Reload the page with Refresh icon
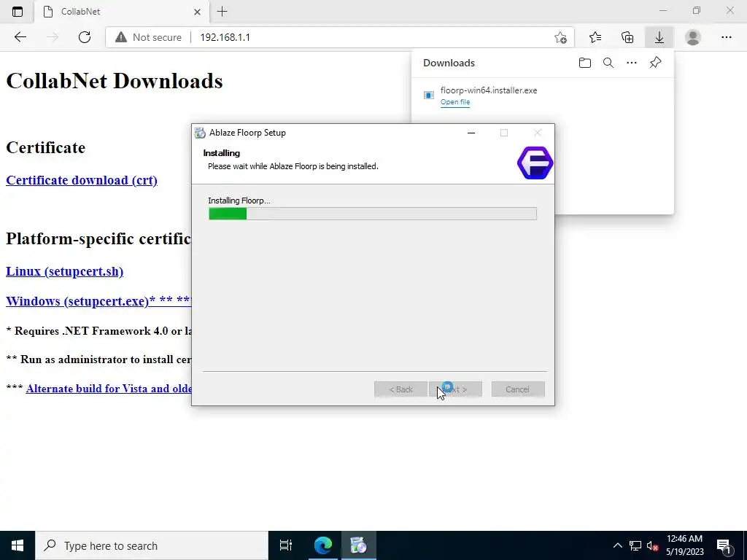The image size is (747, 560). coord(85,37)
